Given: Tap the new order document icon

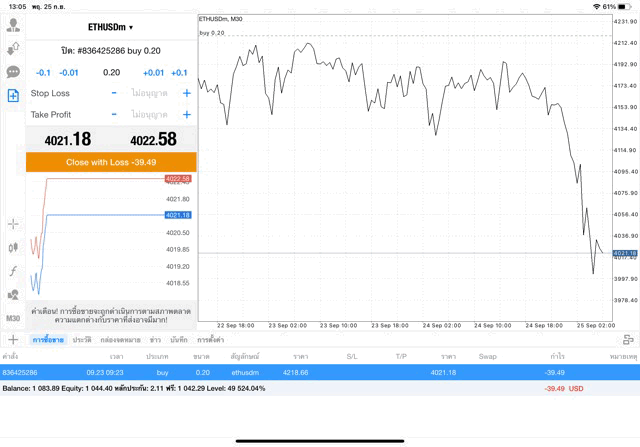Looking at the screenshot, I should 13,96.
